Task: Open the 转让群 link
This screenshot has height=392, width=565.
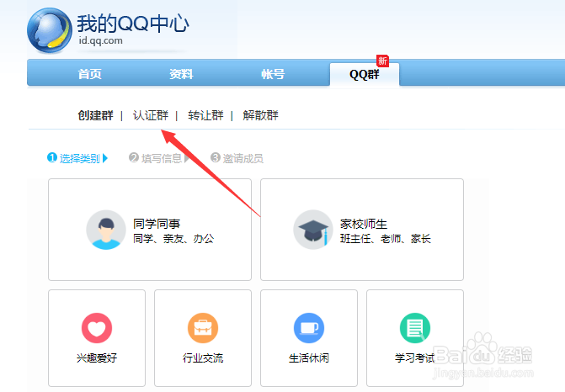Action: [x=205, y=115]
